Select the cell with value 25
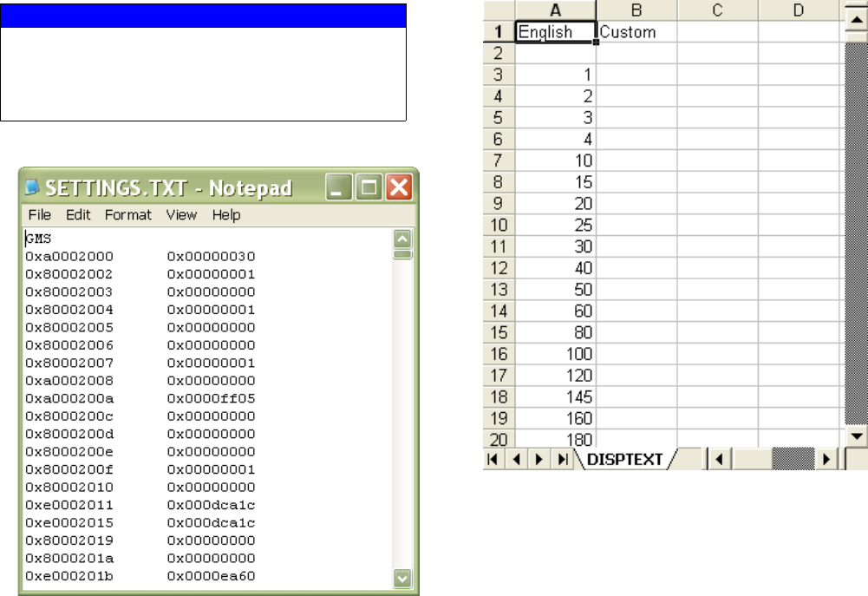The height and width of the screenshot is (596, 868). [555, 225]
